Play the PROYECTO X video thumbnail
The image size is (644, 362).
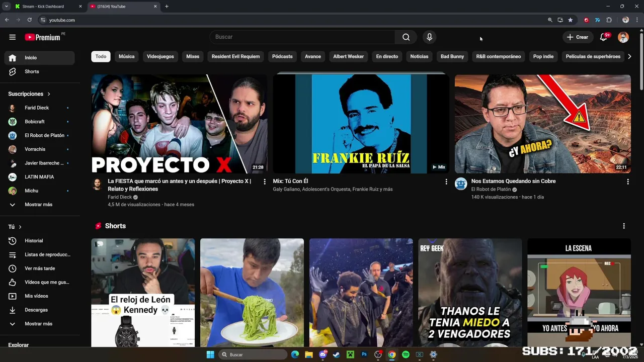[x=179, y=124]
